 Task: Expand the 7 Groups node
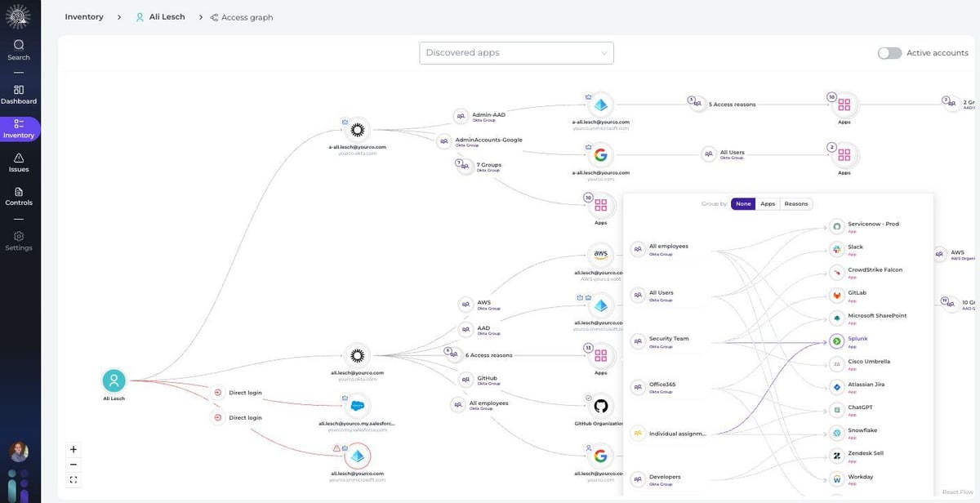tap(480, 167)
